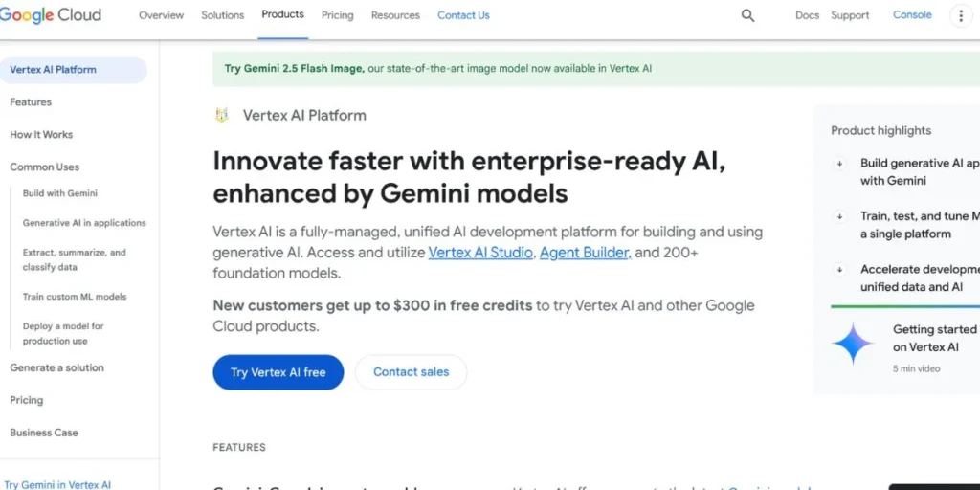Click the Vertex AI Platform product icon

point(222,116)
